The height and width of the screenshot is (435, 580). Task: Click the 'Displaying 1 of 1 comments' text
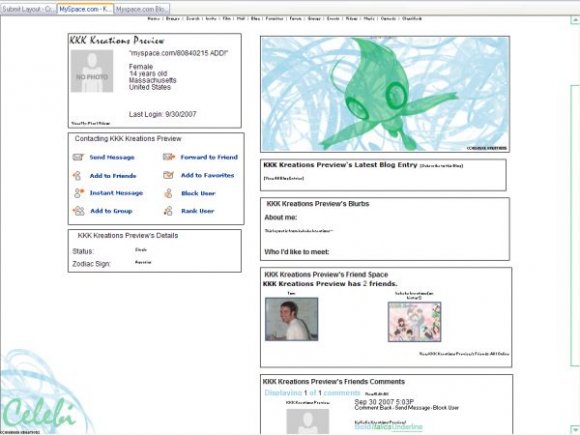(312, 393)
